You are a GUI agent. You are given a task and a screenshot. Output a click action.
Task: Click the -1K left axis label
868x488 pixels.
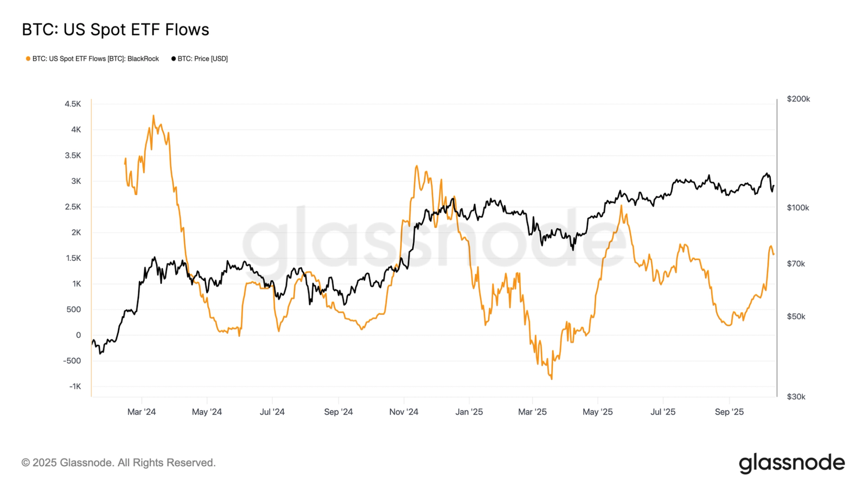point(75,387)
